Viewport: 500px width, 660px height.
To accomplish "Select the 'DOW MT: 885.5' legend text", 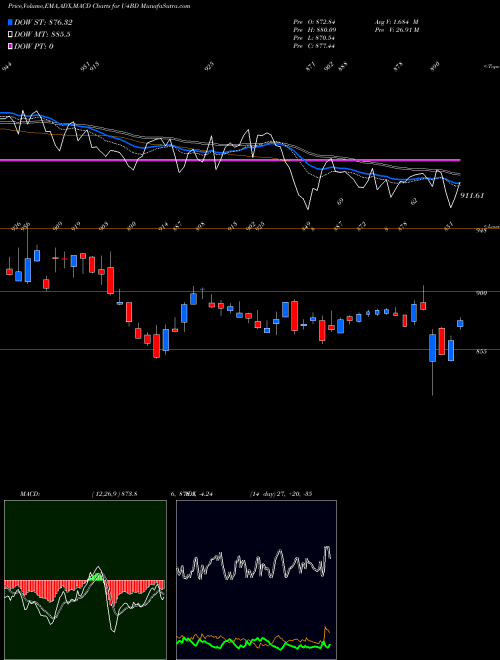I will [x=42, y=34].
